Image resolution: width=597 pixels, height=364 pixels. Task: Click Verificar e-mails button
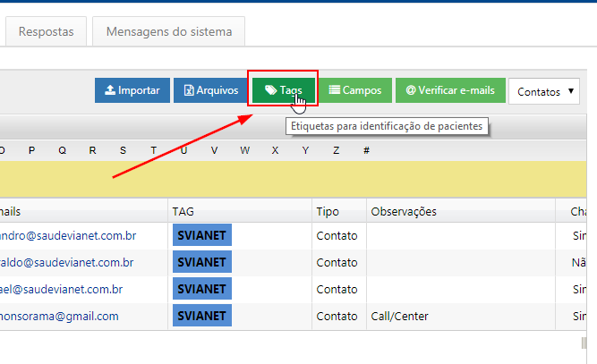pyautogui.click(x=450, y=90)
